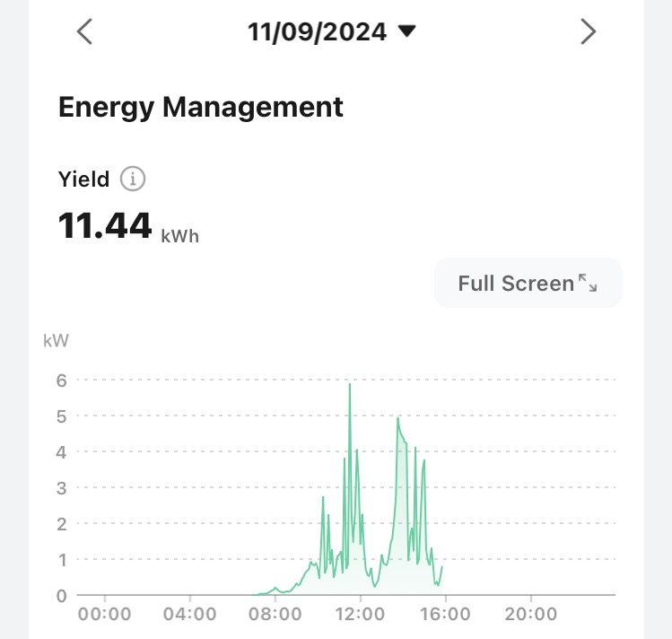Viewport: 672px width, 639px height.
Task: Click the kWh unit next to yield
Action: pyautogui.click(x=179, y=237)
